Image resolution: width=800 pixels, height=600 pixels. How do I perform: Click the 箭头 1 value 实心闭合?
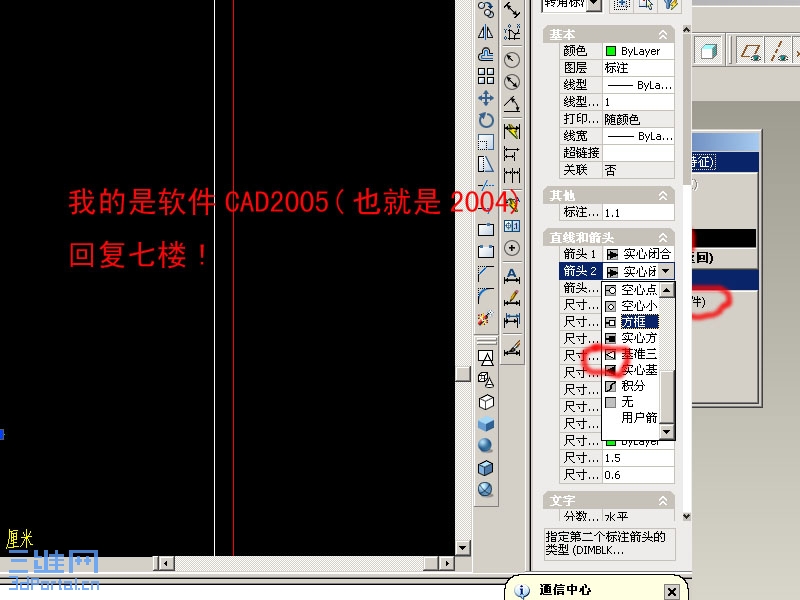point(638,254)
